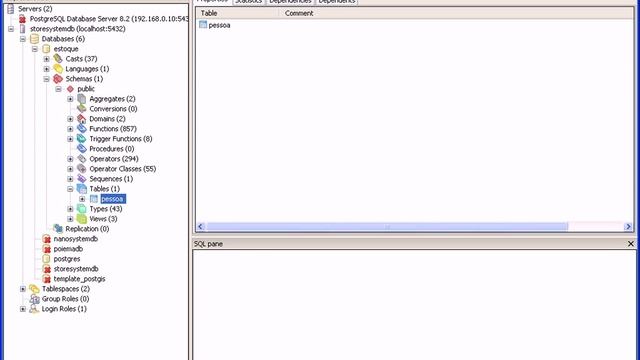Click the horizontal scrollbar right arrow
Image resolution: width=640 pixels, height=360 pixels.
point(628,227)
